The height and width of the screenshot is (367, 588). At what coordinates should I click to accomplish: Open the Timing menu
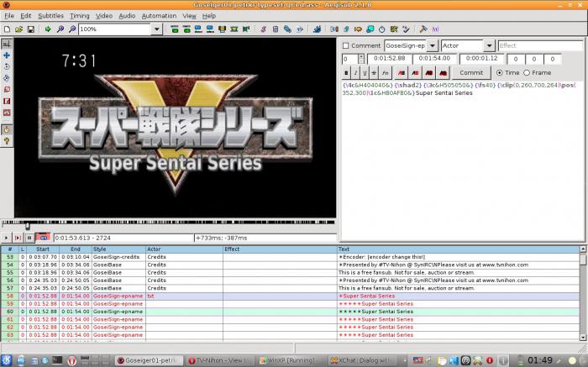pyautogui.click(x=80, y=16)
